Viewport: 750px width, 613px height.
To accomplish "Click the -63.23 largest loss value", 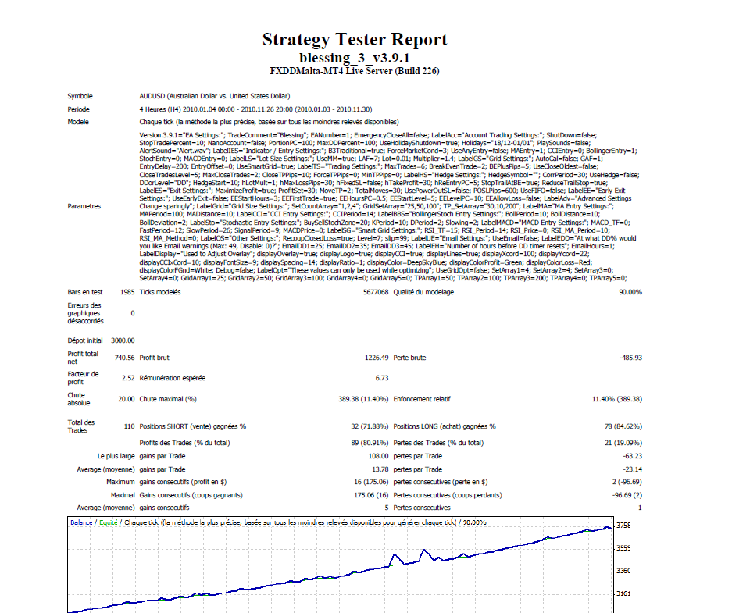I will (x=632, y=456).
